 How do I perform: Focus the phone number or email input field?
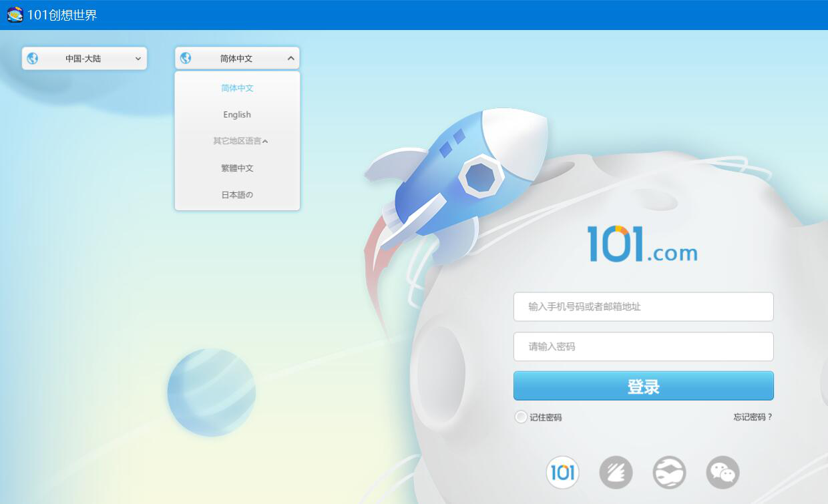(x=643, y=306)
